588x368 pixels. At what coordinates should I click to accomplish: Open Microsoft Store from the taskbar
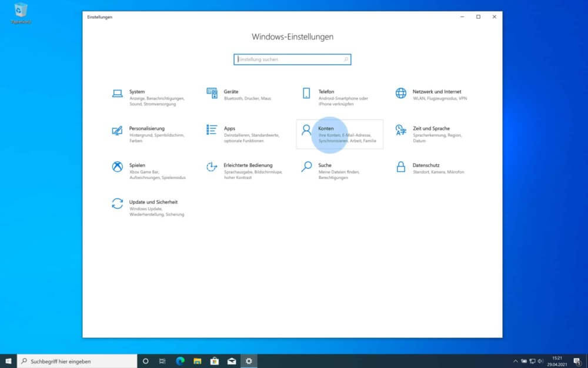(x=215, y=360)
